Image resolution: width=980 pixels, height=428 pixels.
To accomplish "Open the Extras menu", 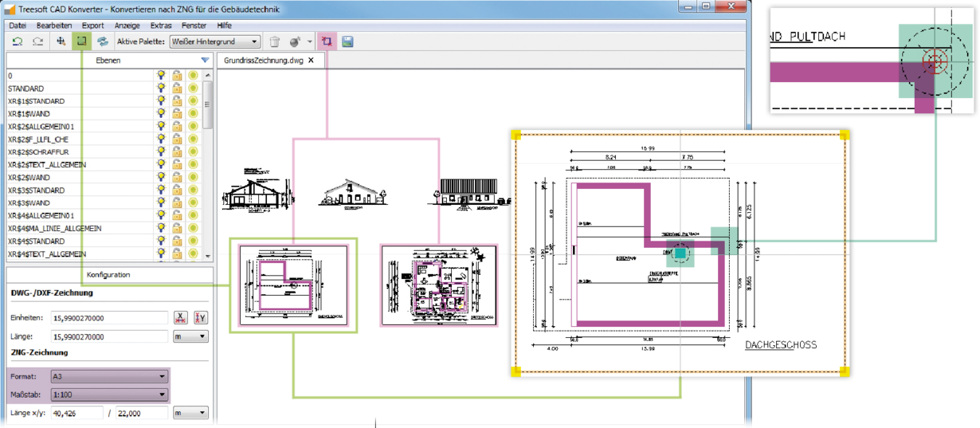I will pyautogui.click(x=161, y=26).
